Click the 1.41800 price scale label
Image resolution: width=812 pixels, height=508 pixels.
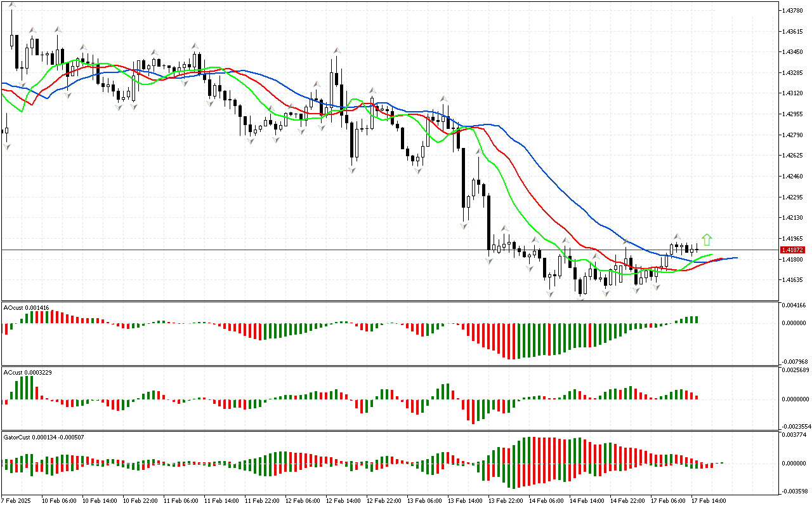794,259
